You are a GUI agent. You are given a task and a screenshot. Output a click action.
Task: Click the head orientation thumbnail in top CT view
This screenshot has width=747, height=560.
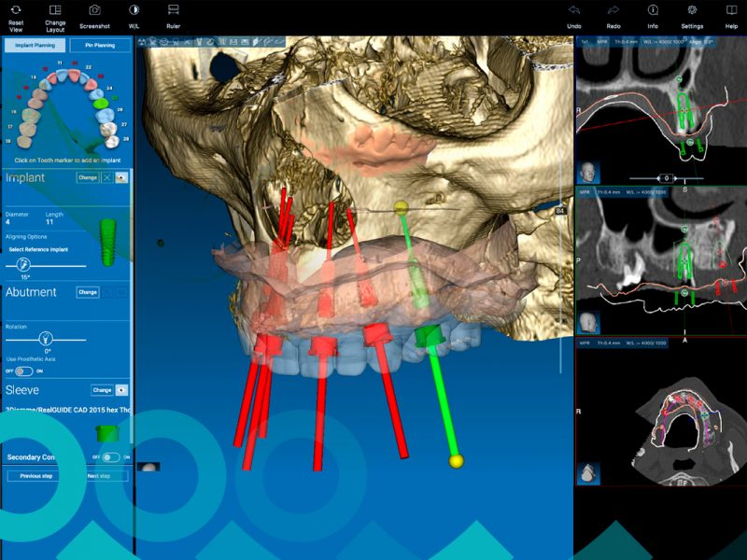pos(588,172)
